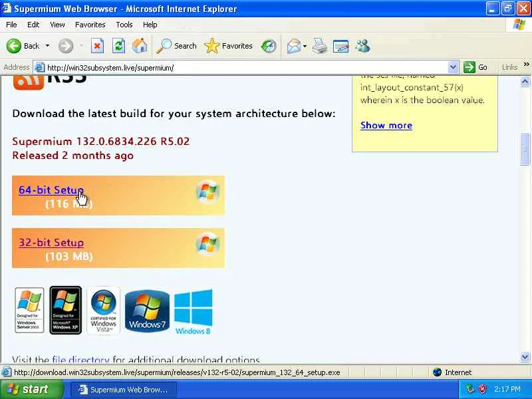532x399 pixels.
Task: Stop page loading with the red X icon
Action: pyautogui.click(x=97, y=46)
